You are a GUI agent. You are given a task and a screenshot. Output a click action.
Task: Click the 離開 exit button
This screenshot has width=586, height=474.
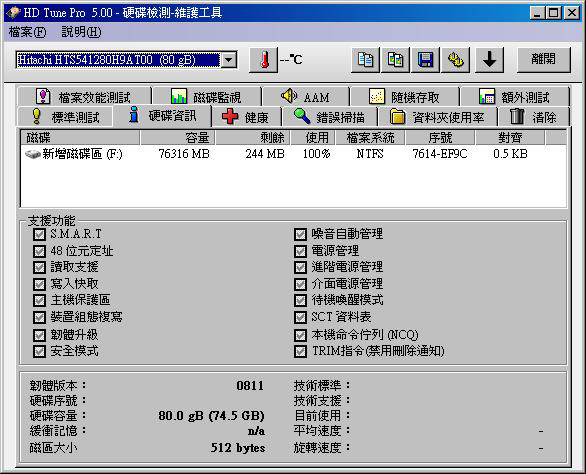pyautogui.click(x=544, y=60)
